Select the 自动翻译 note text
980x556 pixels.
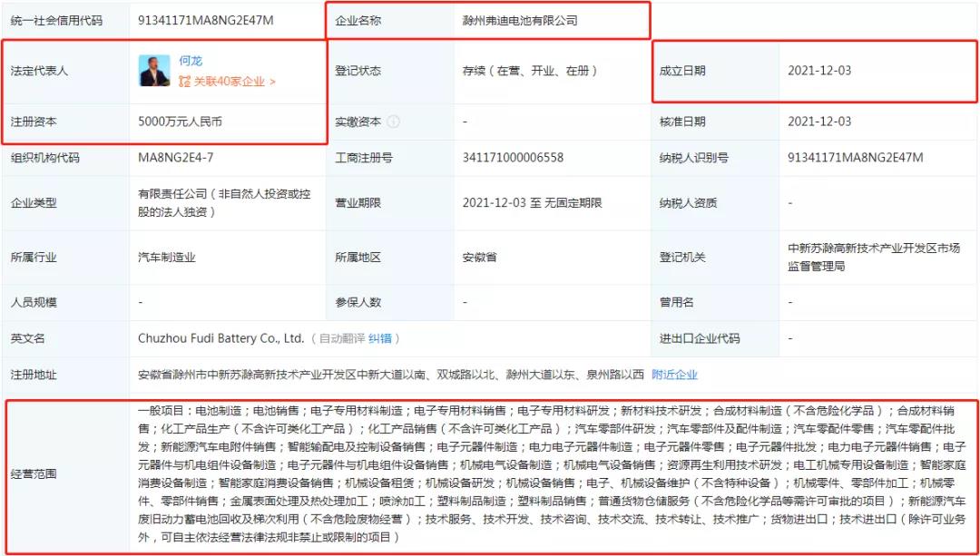pos(342,338)
